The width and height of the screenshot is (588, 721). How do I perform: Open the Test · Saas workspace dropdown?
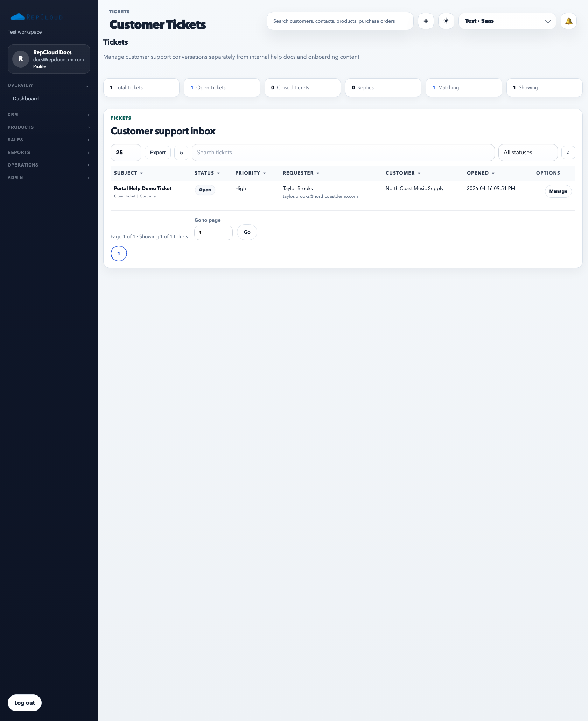pyautogui.click(x=507, y=21)
